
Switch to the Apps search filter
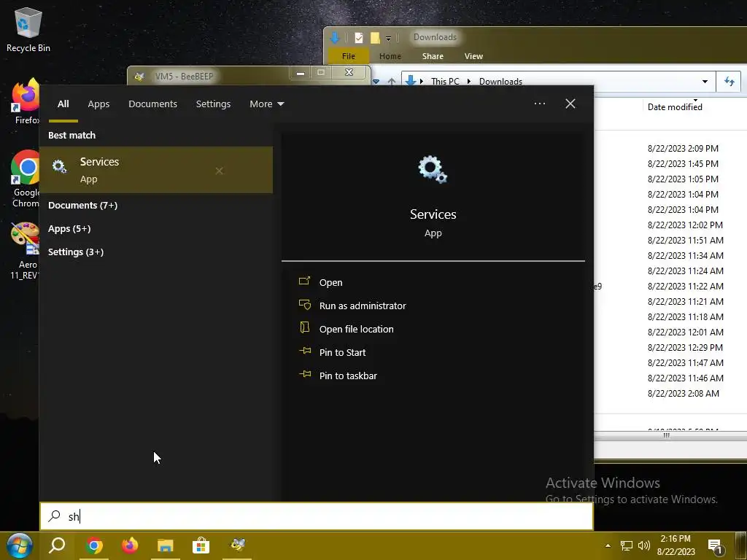(98, 104)
